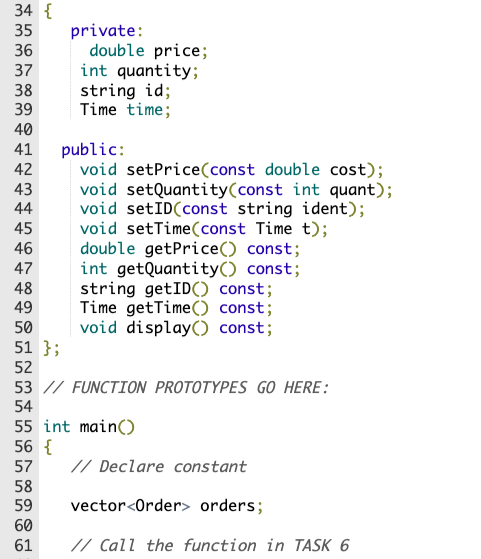Click line number 55 in the gutter

(x=24, y=427)
